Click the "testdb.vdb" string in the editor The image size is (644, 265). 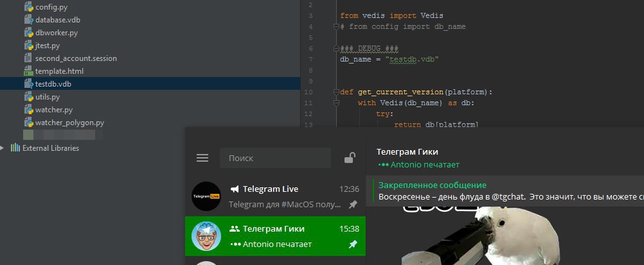[412, 60]
